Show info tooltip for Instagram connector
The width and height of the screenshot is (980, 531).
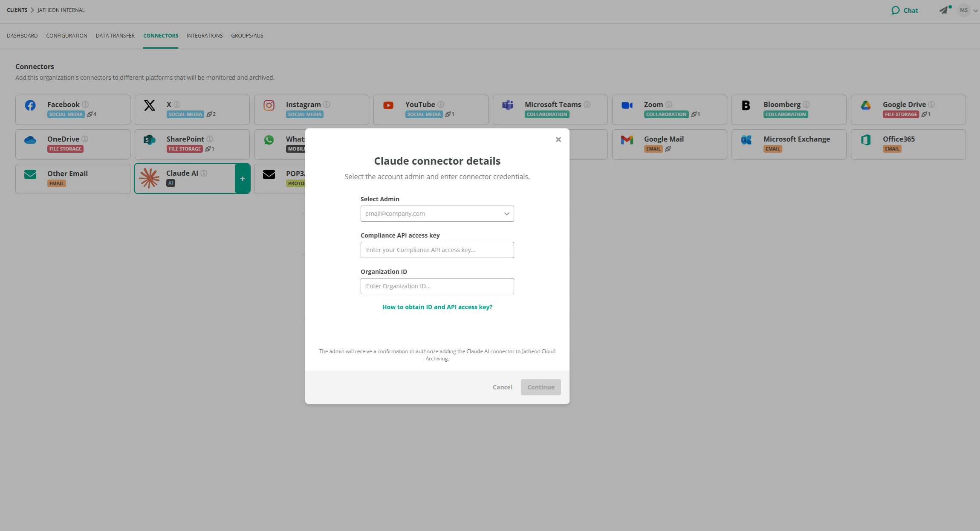(327, 104)
